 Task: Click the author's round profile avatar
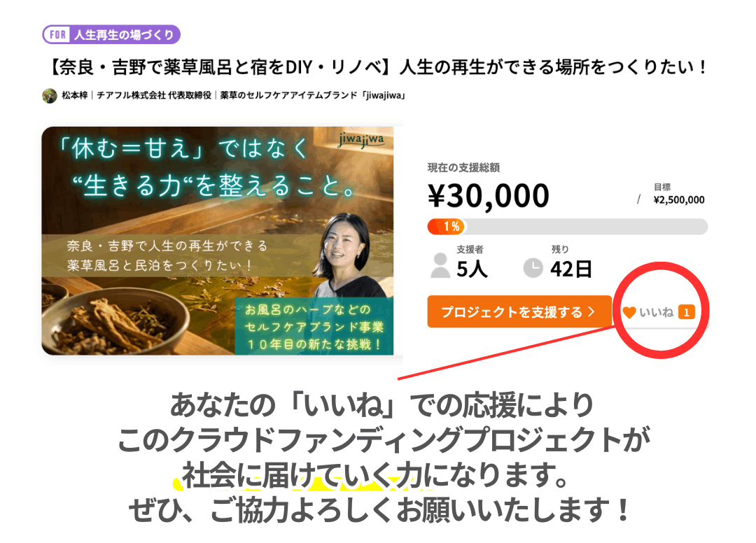(x=50, y=95)
